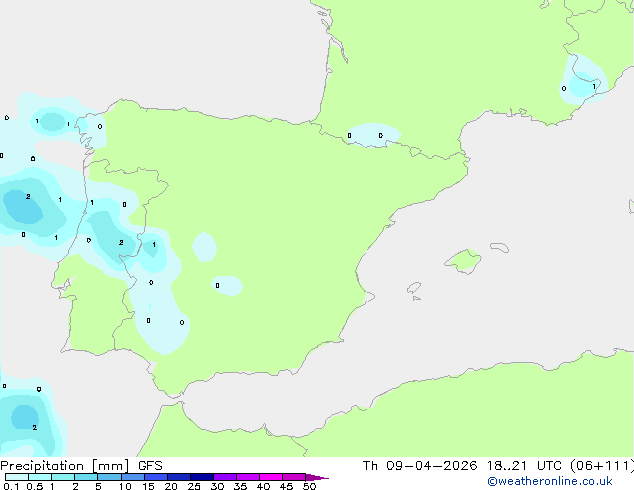This screenshot has height=490, width=634.
Task: Click the 5–10 mm light blue swatch
Action: 109,477
